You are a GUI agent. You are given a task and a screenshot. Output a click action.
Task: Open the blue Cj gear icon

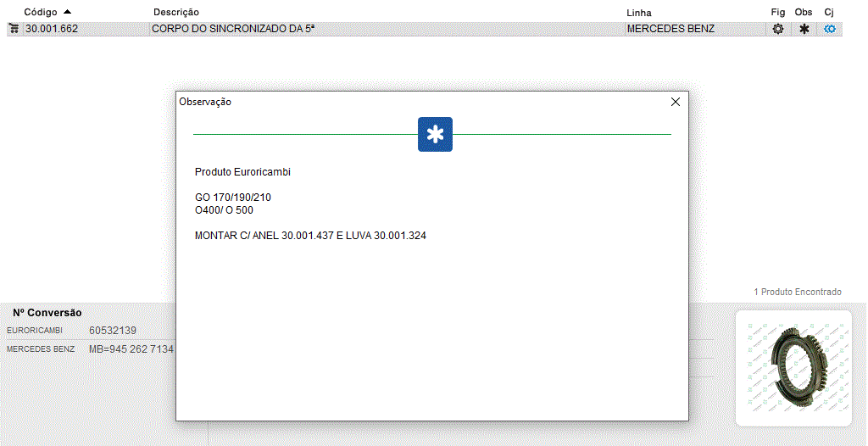pyautogui.click(x=830, y=29)
